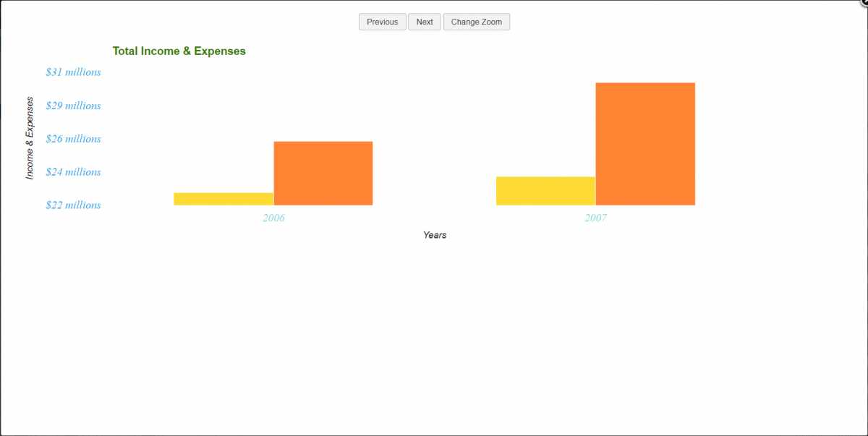This screenshot has height=436, width=868.
Task: Click the Previous button
Action: click(x=382, y=22)
